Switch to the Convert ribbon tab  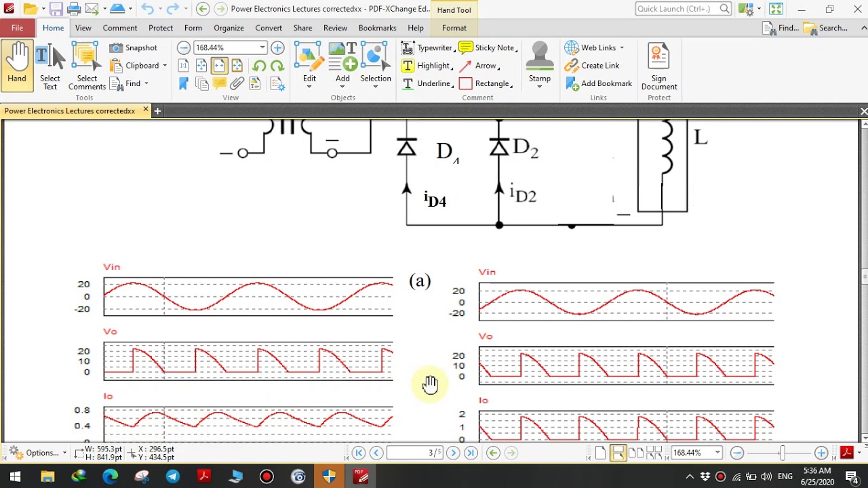tap(269, 28)
